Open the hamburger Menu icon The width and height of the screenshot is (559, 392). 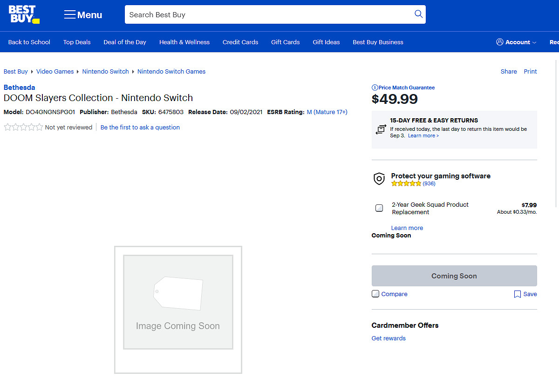click(70, 15)
